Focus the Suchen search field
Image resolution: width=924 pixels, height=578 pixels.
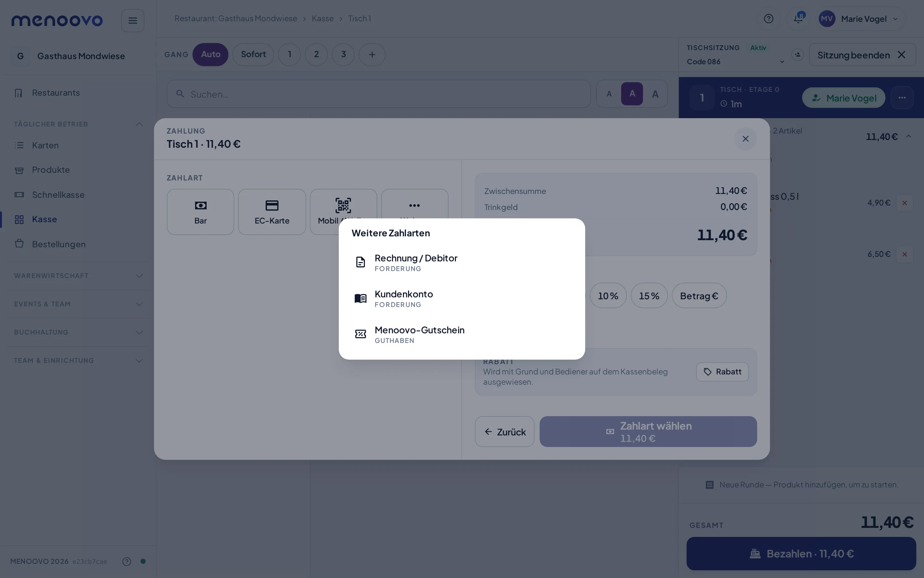pyautogui.click(x=379, y=94)
